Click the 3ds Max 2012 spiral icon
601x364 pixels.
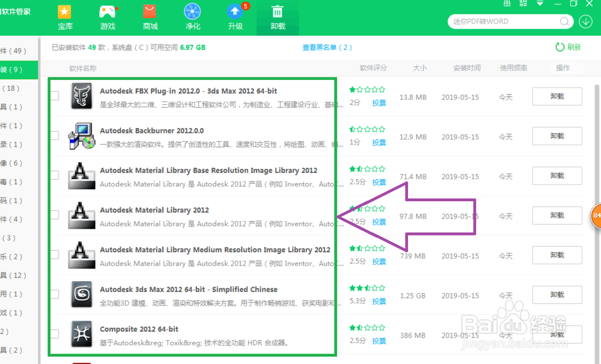point(82,294)
